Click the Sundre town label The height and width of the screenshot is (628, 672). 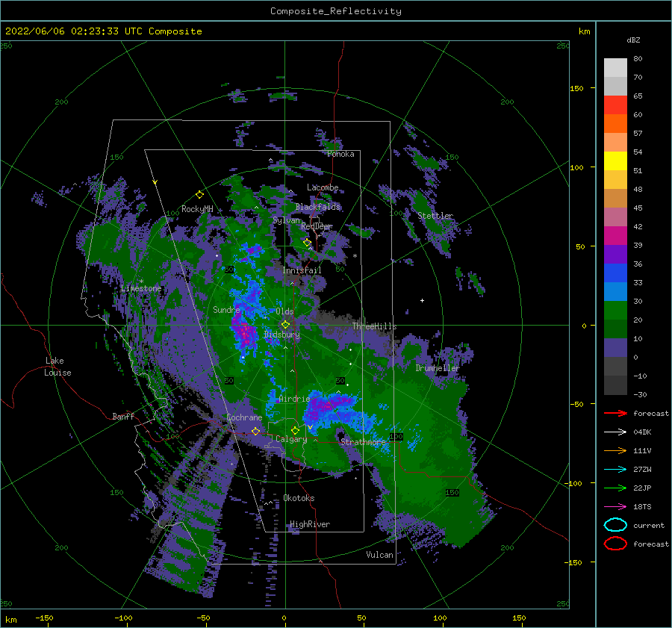(226, 309)
